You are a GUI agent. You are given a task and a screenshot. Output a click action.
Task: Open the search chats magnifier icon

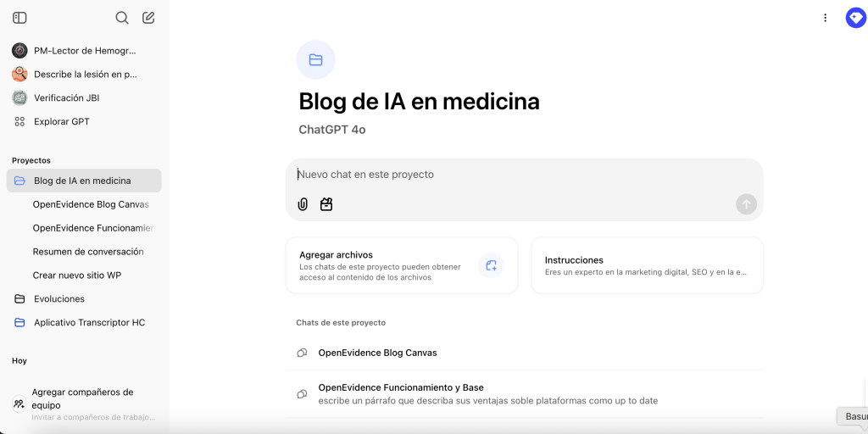coord(122,18)
